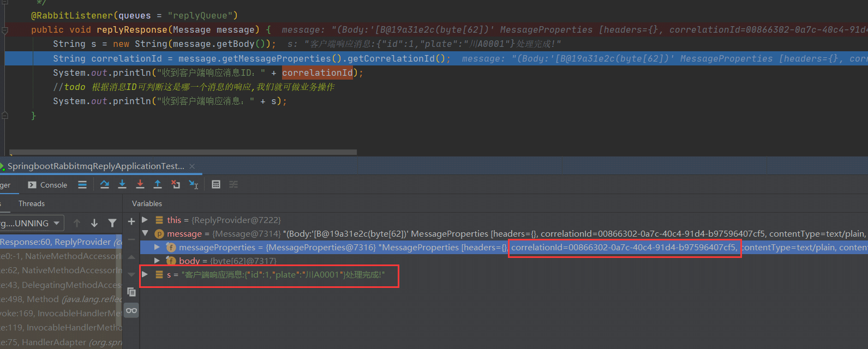Click the "replyQueue" string literal

tap(200, 15)
